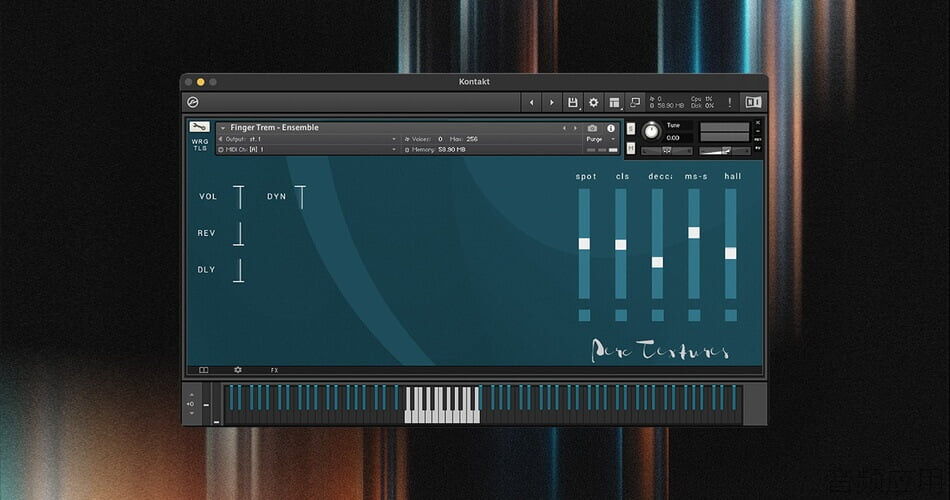Switch to the FX page
This screenshot has height=500, width=950.
click(x=274, y=370)
